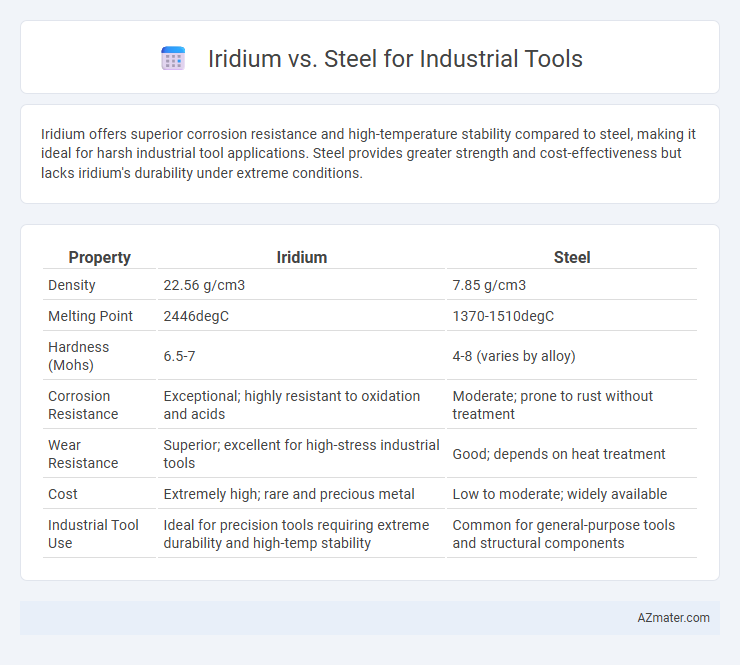This screenshot has width=740, height=665.
Task: Click the '22.56 g/cm3' cell
Action: [x=302, y=285]
